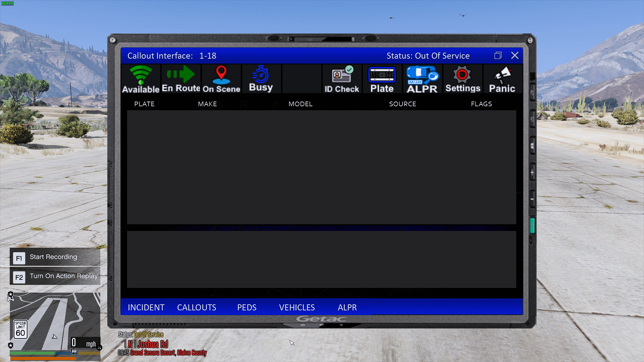Open the PEDS tab
Viewport: 644px width, 362px height.
tap(247, 307)
